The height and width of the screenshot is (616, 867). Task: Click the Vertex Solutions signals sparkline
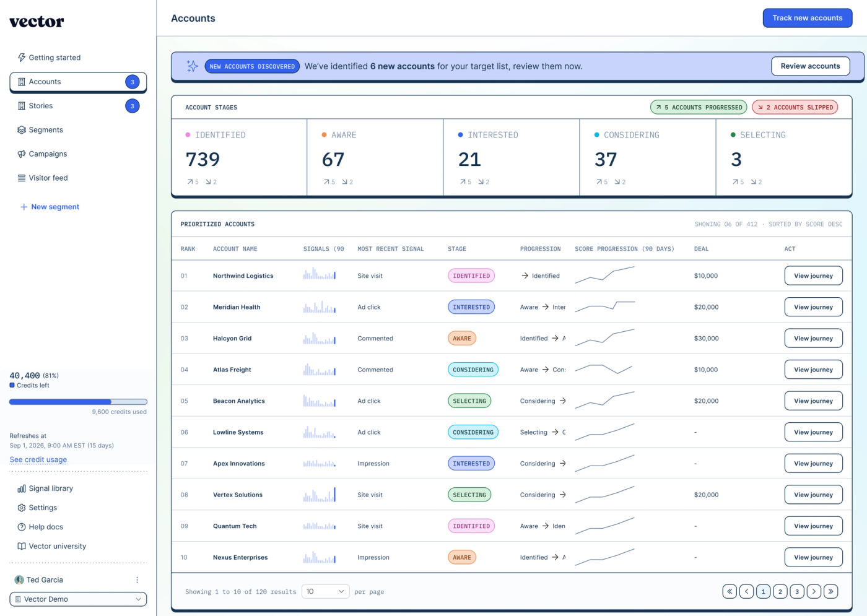coord(320,494)
